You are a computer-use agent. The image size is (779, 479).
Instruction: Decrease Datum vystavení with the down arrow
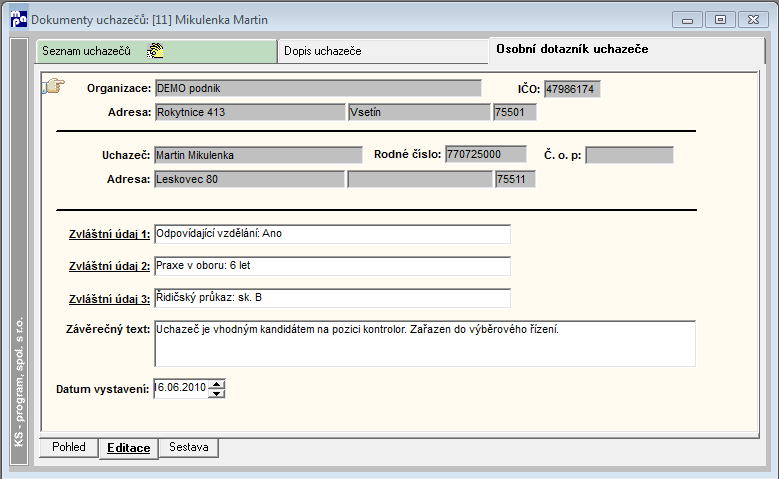(x=217, y=393)
